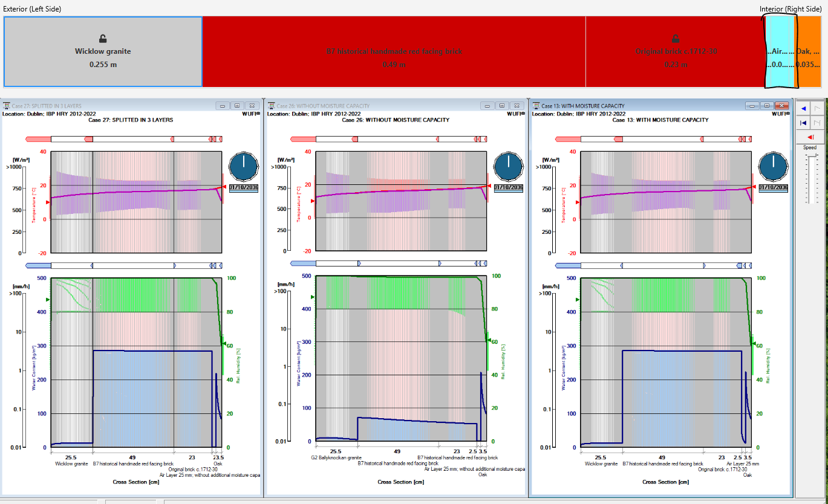Click the 01/10/2036 date in Case 13
This screenshot has height=504, width=828.
click(x=773, y=187)
